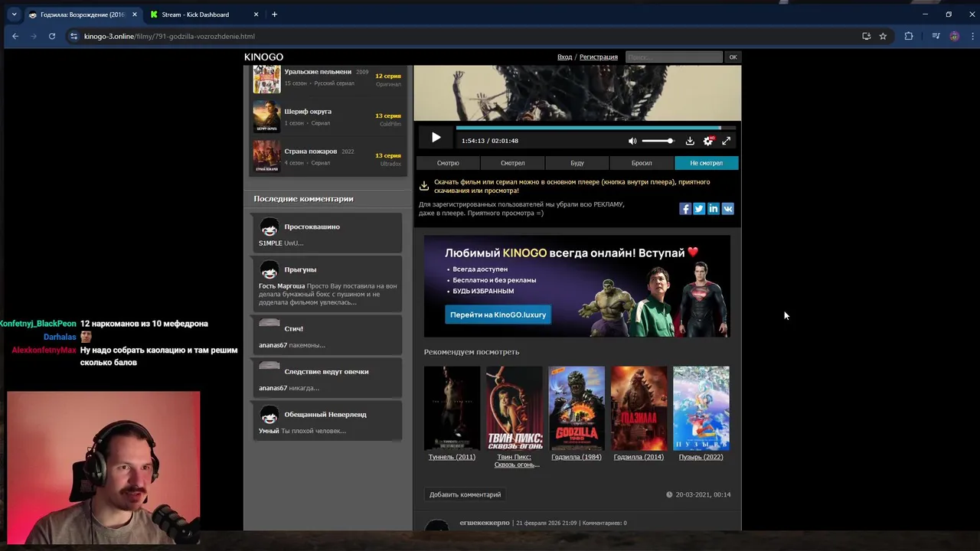Open Простоквашино comment entry
Viewport: 980px width, 551px height.
[327, 233]
